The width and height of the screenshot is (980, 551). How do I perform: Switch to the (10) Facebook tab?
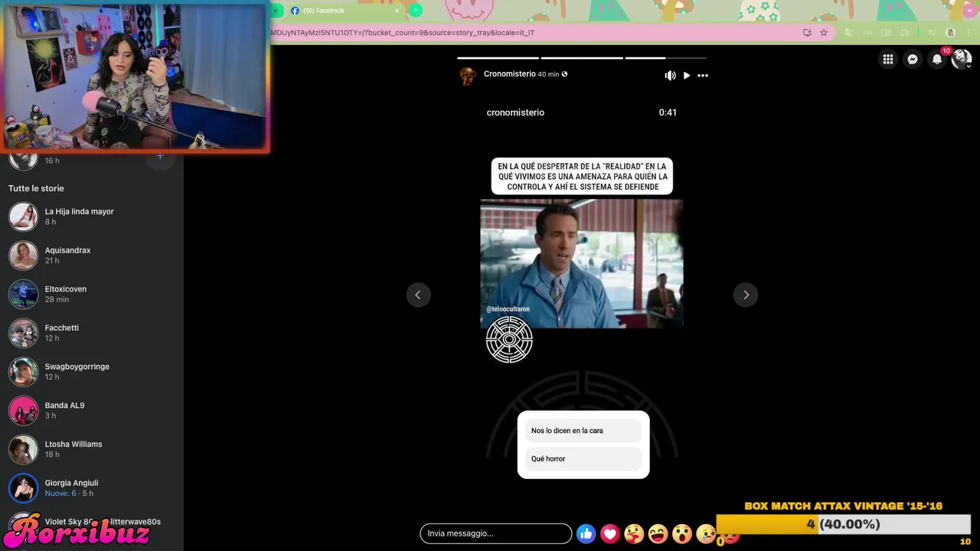pyautogui.click(x=345, y=11)
